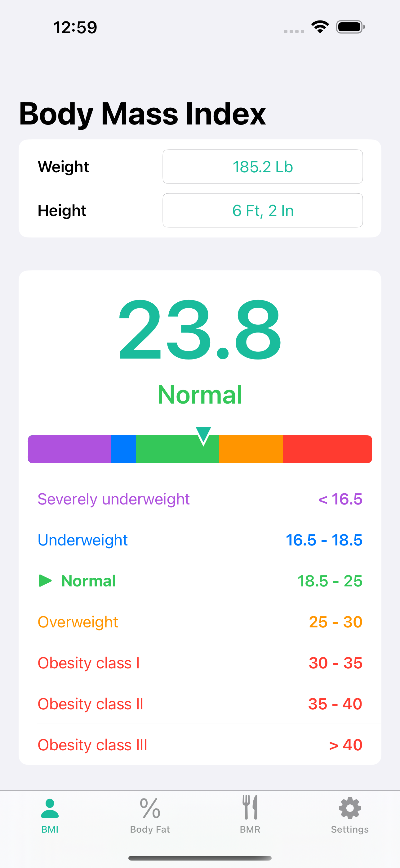Tap the height value 6 Ft, 2 In
Image resolution: width=400 pixels, height=868 pixels.
click(263, 210)
